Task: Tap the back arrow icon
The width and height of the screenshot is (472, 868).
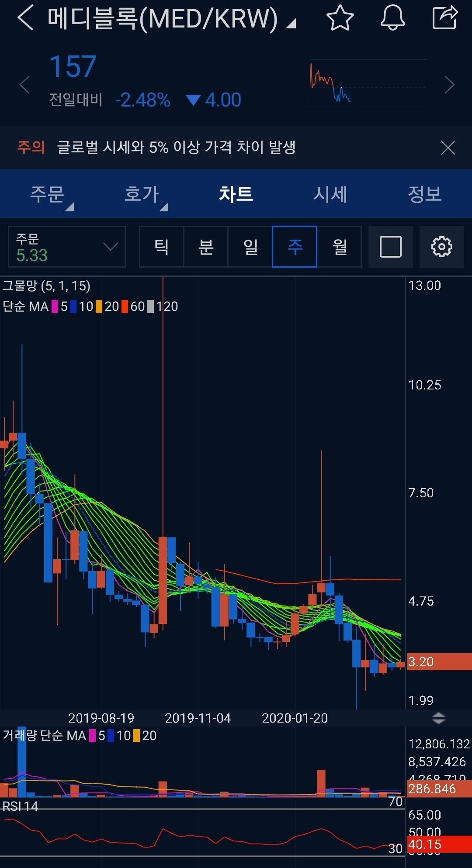Action: 25,18
